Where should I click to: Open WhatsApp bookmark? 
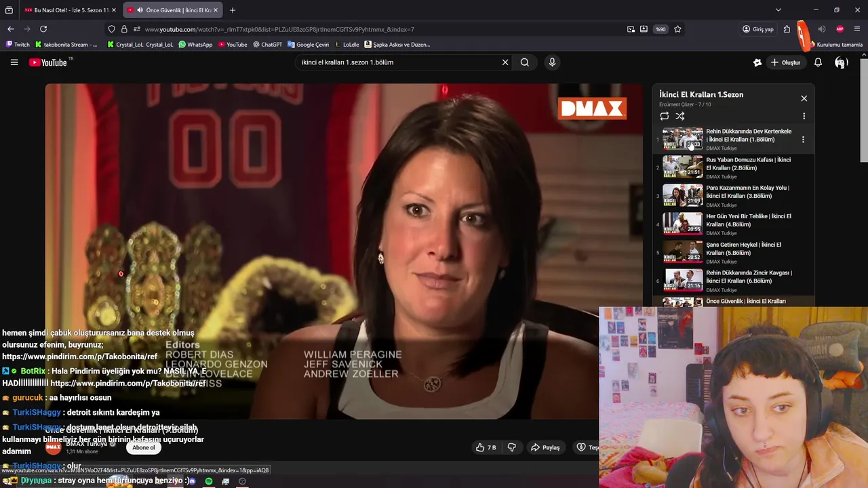195,45
